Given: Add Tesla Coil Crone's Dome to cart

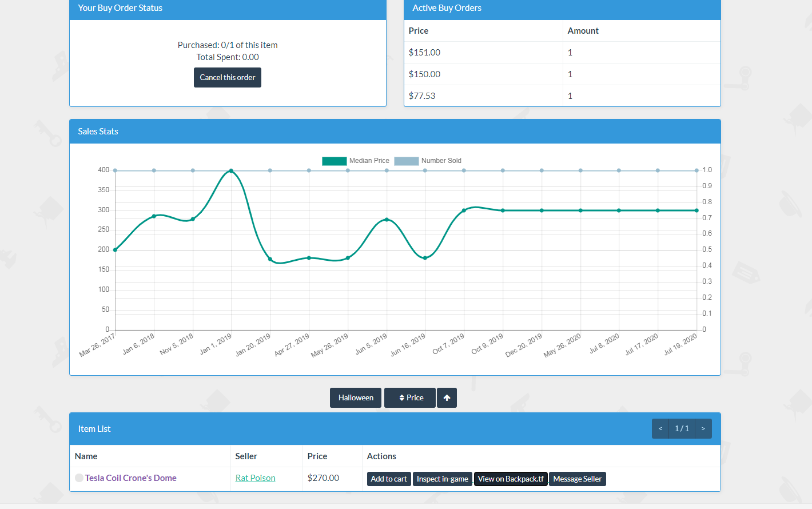Looking at the screenshot, I should pos(389,479).
